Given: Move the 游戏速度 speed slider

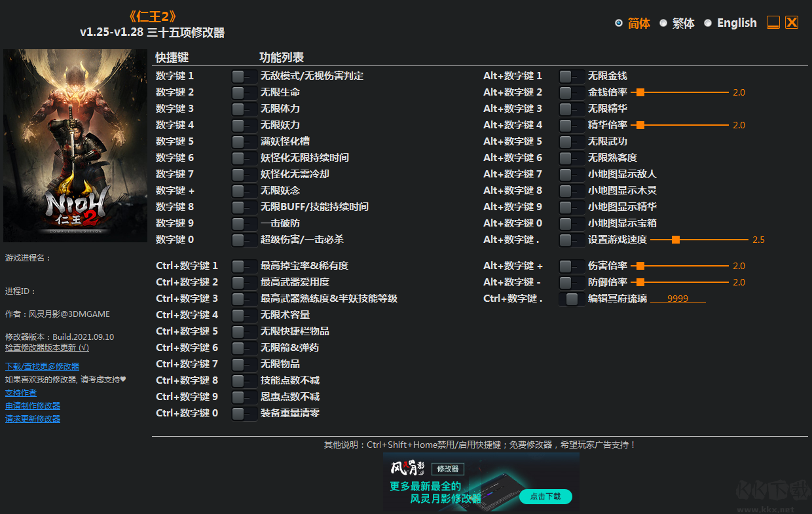Looking at the screenshot, I should pyautogui.click(x=676, y=240).
